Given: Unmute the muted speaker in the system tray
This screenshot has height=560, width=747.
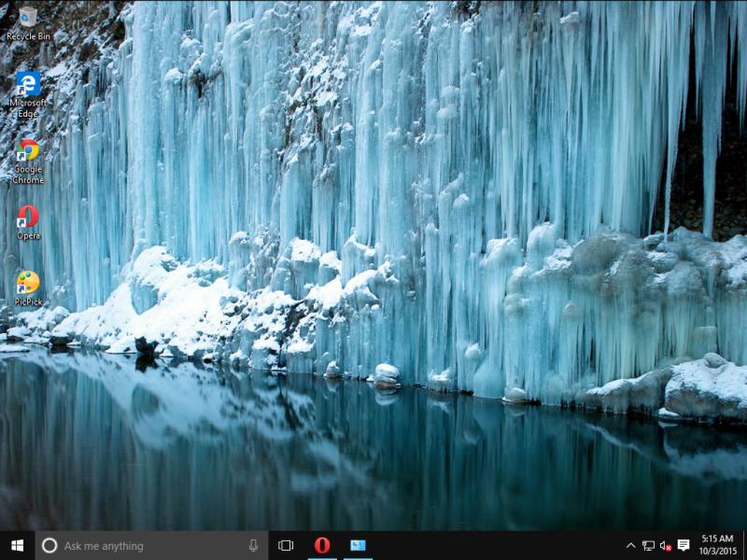Looking at the screenshot, I should coord(666,544).
